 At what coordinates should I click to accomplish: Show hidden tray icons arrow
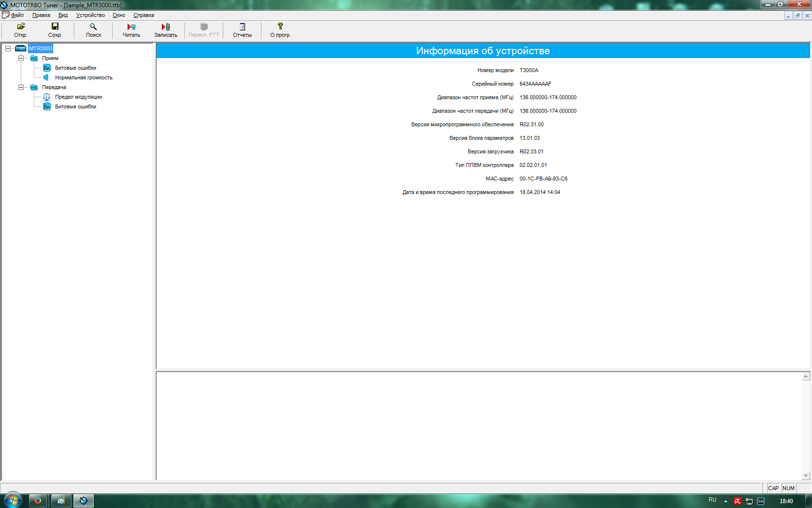(x=725, y=501)
